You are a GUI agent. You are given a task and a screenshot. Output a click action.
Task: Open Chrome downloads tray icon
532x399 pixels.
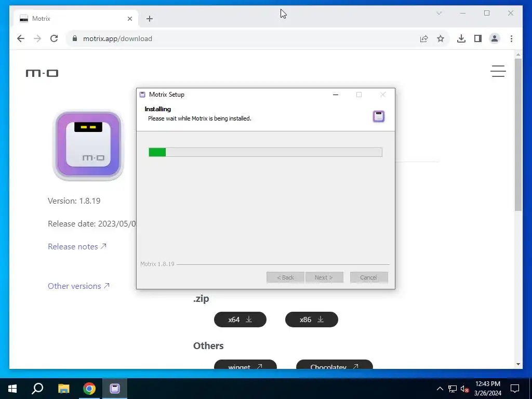461,38
